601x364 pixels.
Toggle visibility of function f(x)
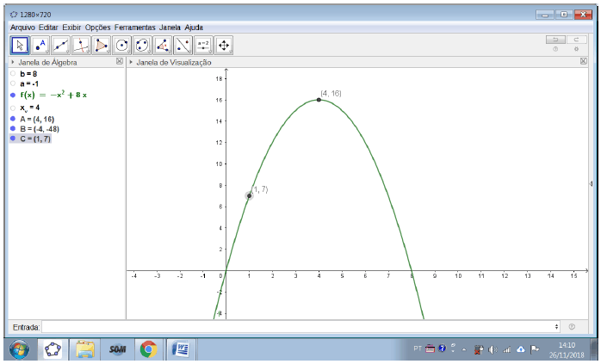[13, 95]
